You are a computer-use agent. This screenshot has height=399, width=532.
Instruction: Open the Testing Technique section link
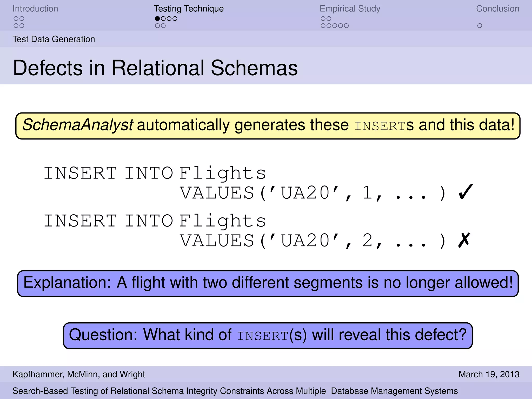pos(189,9)
